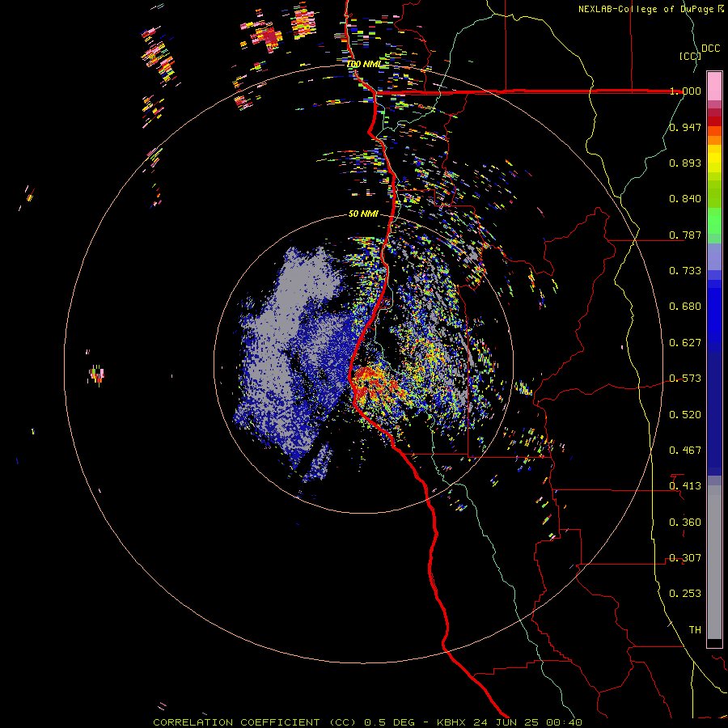Click the 0.307 scale value
Image resolution: width=728 pixels, height=728 pixels.
[x=685, y=558]
